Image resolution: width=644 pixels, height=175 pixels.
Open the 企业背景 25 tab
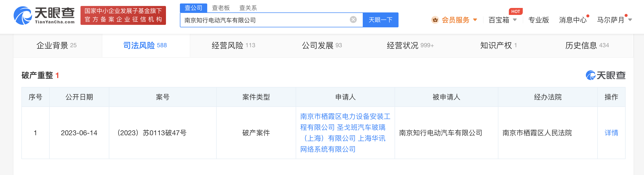tap(57, 45)
